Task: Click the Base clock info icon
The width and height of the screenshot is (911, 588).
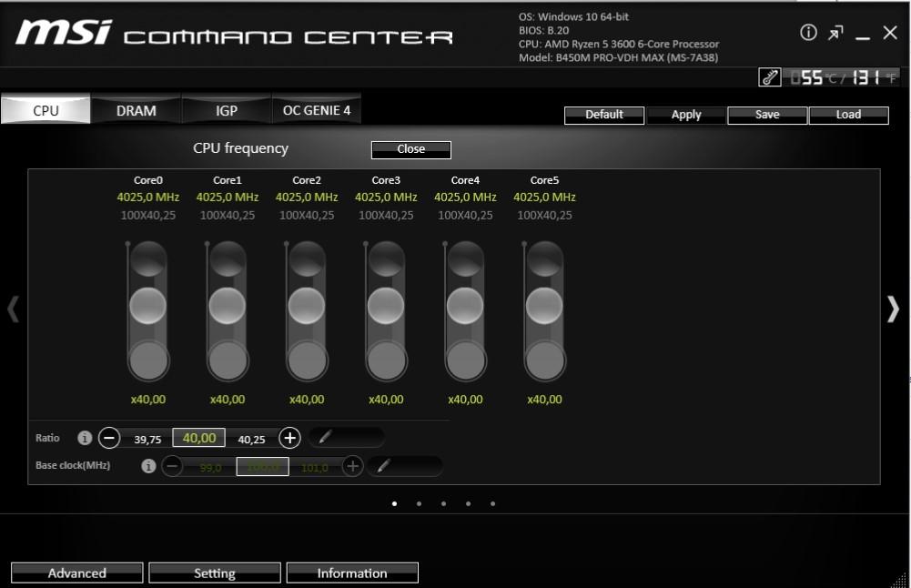Action: pyautogui.click(x=148, y=466)
